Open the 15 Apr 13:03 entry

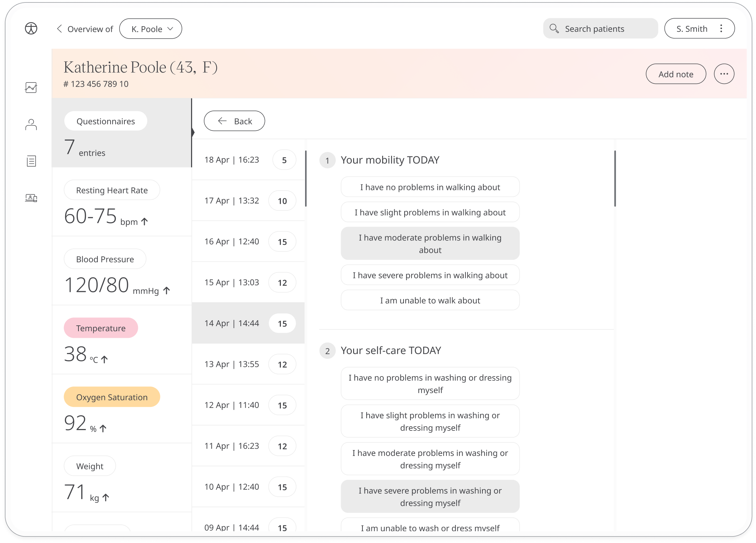248,283
